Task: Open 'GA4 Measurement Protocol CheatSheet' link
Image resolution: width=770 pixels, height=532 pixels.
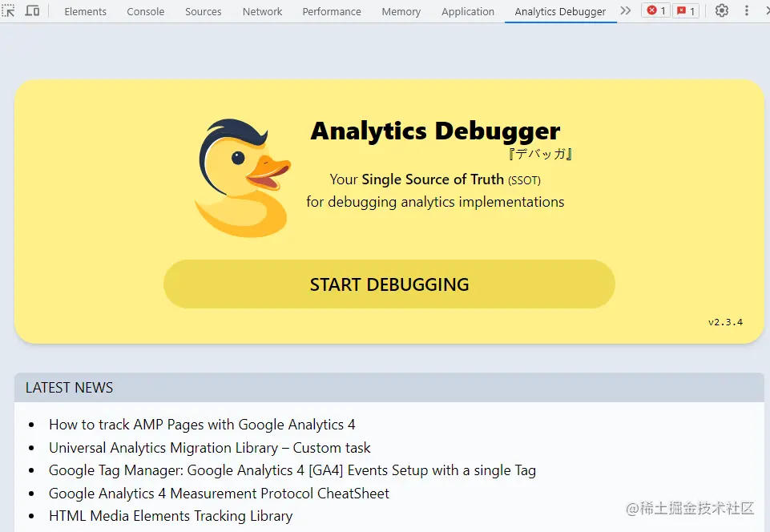Action: (219, 494)
